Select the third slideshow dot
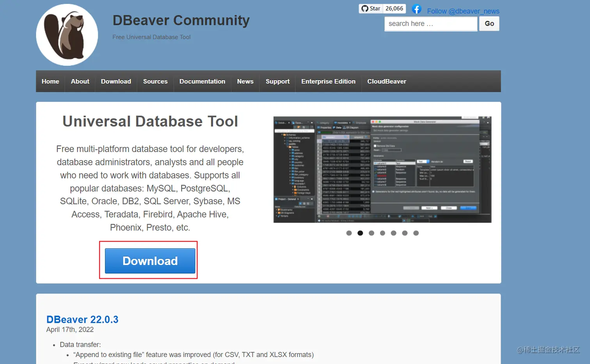The image size is (590, 364). 371,233
